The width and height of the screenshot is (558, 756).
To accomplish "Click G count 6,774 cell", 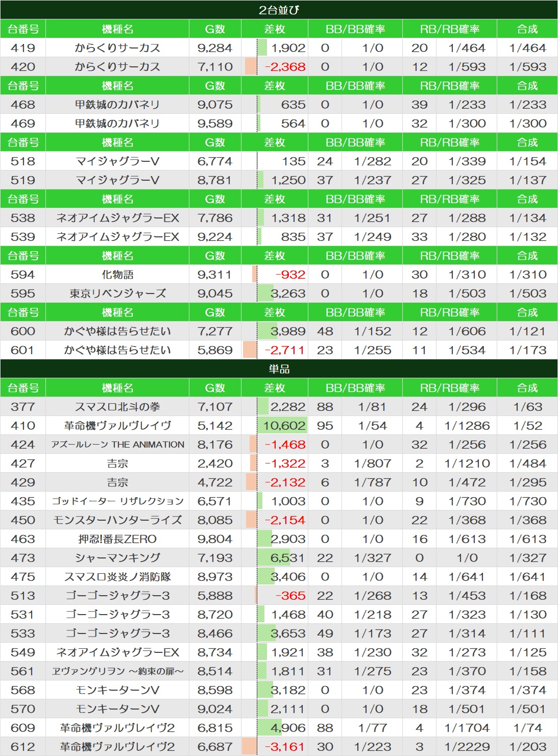I will (215, 161).
